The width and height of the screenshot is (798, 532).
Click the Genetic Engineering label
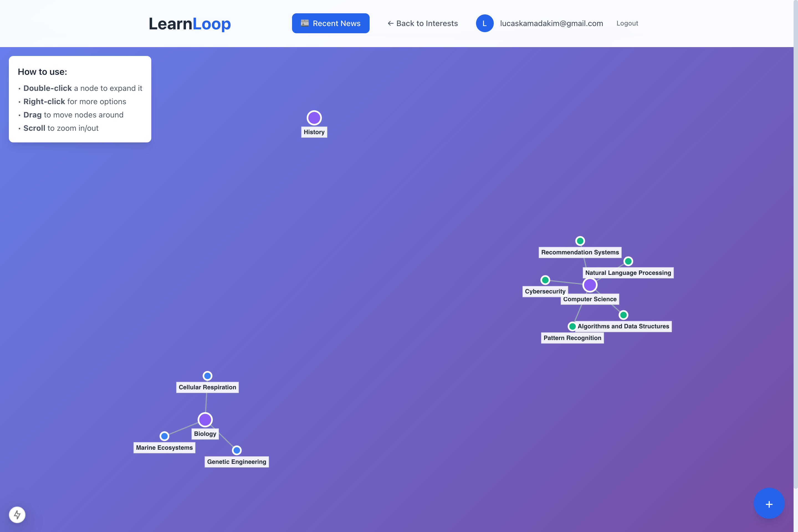point(236,462)
